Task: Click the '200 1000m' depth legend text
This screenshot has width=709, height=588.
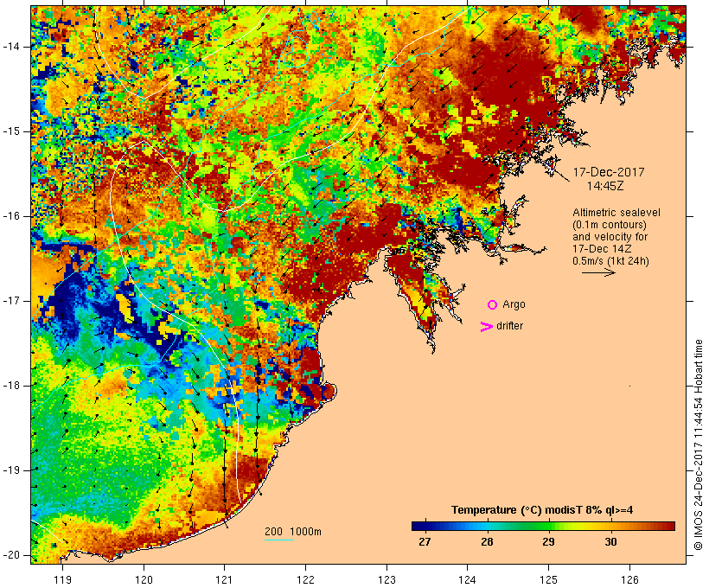Action: point(293,532)
